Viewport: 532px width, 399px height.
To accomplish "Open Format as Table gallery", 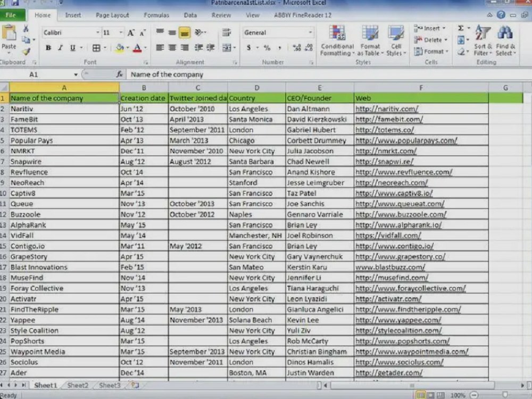I will 370,41.
